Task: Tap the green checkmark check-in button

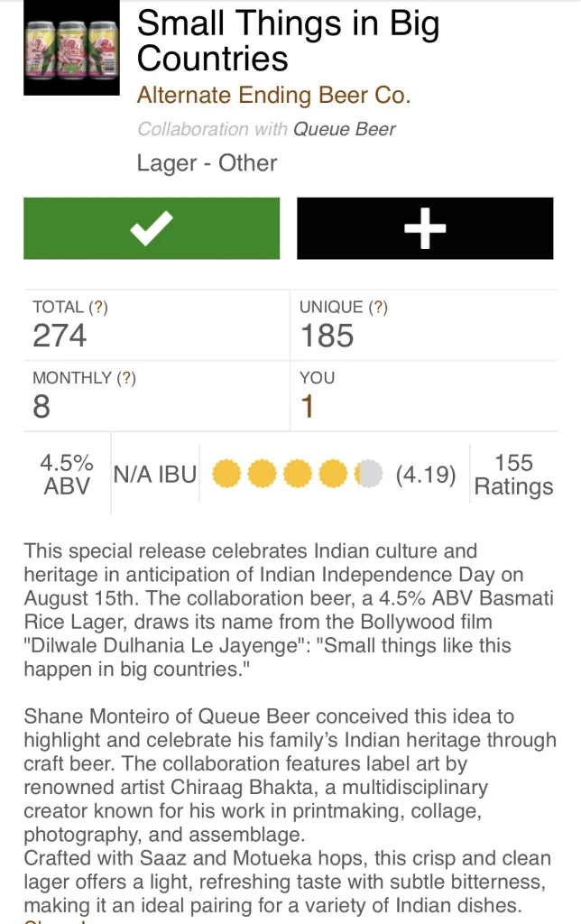Action: click(x=152, y=228)
